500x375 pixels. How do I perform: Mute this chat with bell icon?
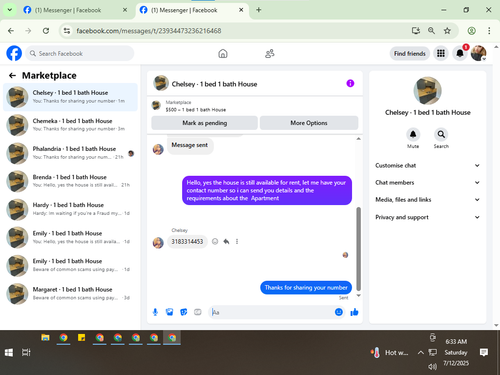point(413,134)
